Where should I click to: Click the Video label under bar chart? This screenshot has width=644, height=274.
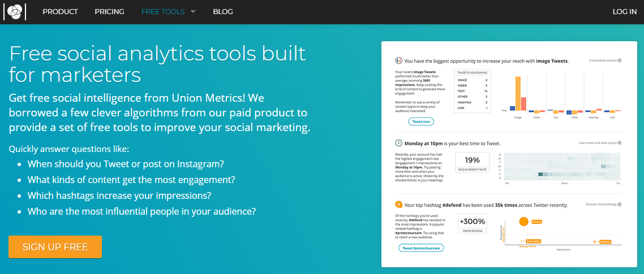(x=536, y=118)
